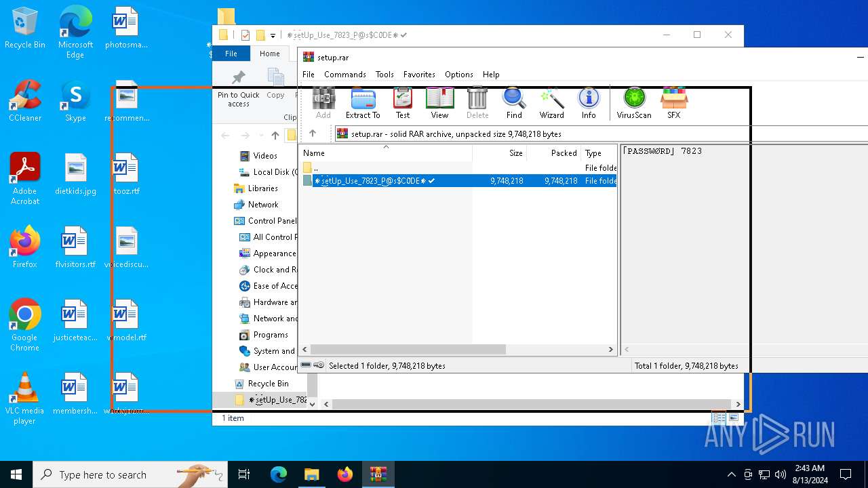Open Microsoft Edge desktop shortcut
The width and height of the screenshot is (868, 488).
[75, 33]
